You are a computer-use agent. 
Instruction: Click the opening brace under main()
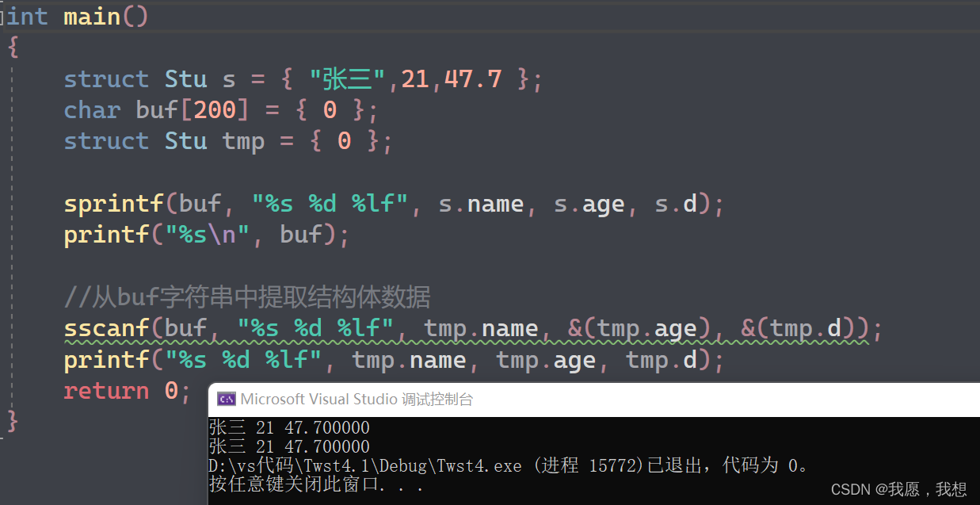13,47
